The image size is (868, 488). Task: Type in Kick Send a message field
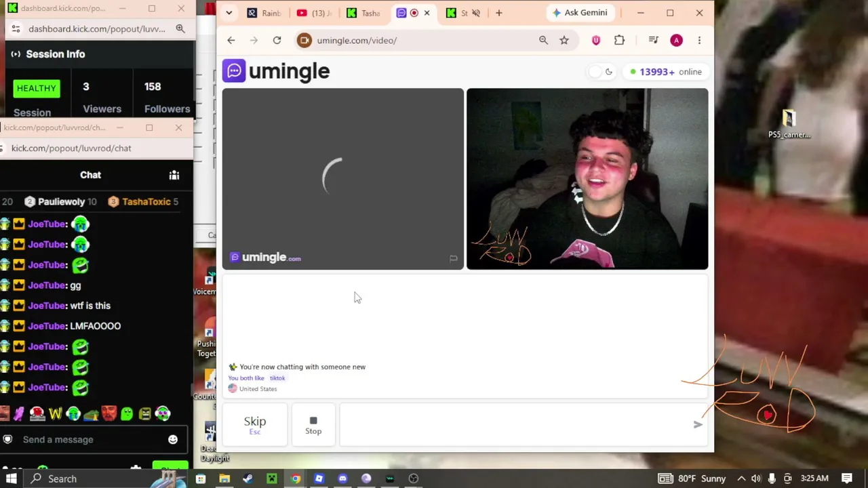pyautogui.click(x=92, y=440)
